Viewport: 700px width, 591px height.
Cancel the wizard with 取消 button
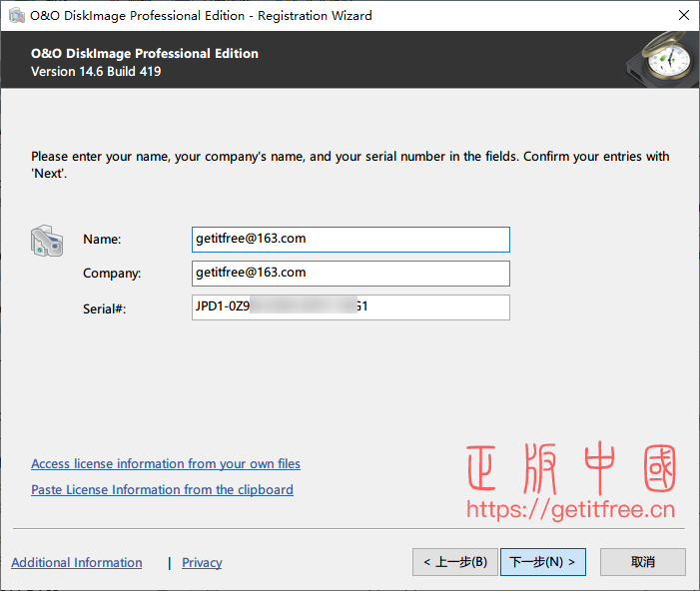point(643,562)
